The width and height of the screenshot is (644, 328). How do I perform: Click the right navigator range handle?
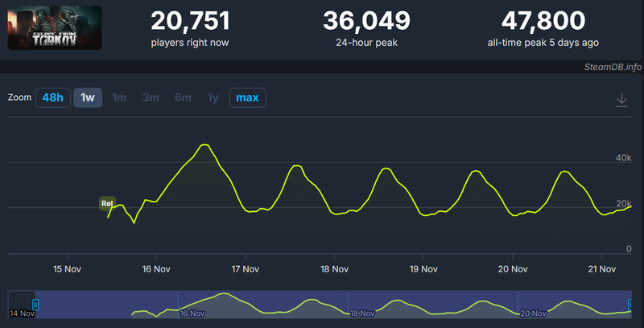tap(630, 305)
